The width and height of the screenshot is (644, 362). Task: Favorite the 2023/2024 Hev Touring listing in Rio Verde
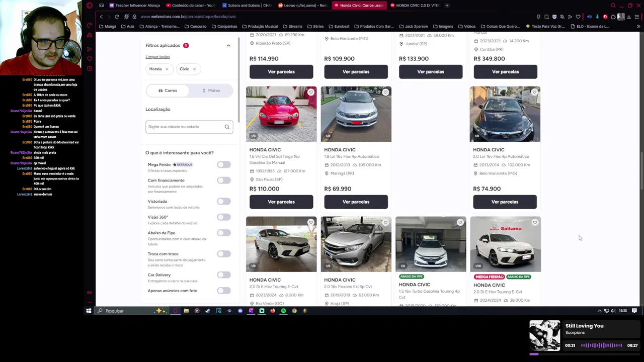click(311, 222)
